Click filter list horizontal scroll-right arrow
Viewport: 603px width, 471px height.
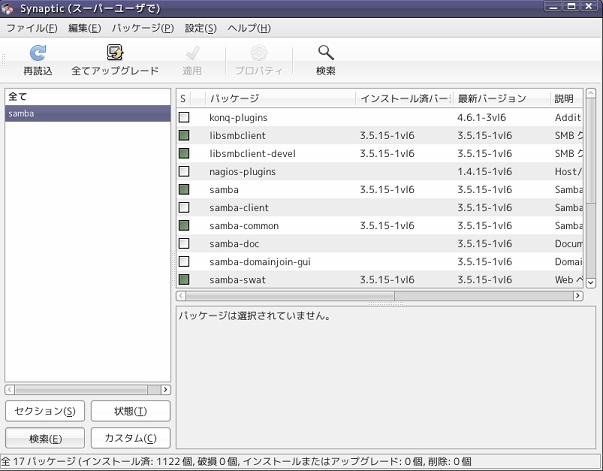[x=165, y=389]
